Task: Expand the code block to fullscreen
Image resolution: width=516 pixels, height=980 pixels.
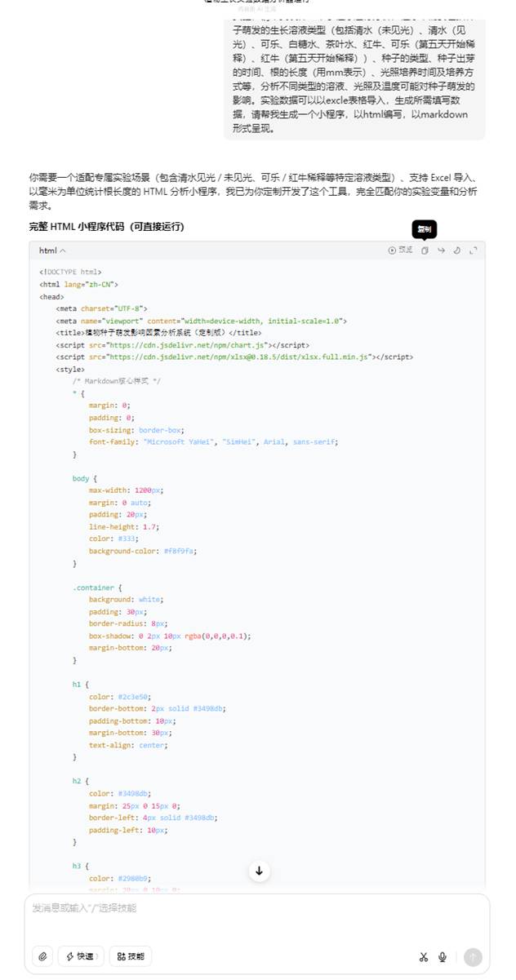Action: point(473,251)
